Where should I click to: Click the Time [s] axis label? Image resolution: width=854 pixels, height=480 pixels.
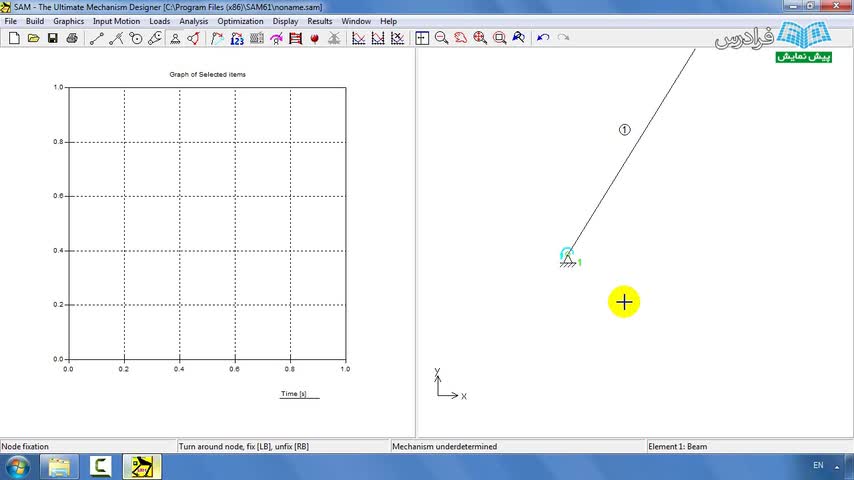[294, 393]
